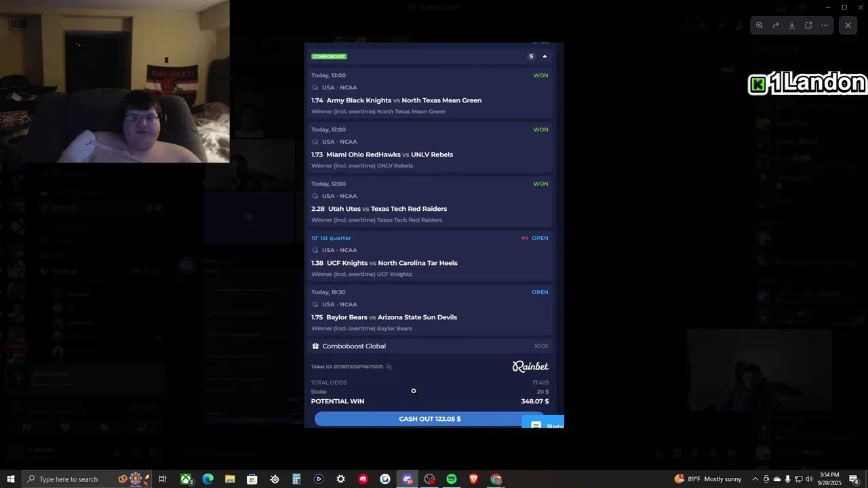Open Brave browser from the taskbar
Viewport: 868px width, 488px height.
coord(473,479)
